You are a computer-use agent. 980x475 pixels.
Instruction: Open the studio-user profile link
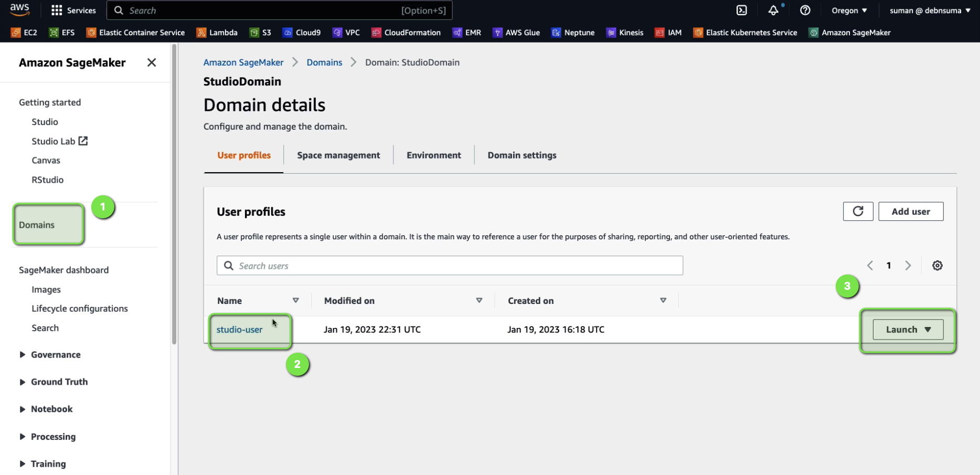[x=239, y=330]
